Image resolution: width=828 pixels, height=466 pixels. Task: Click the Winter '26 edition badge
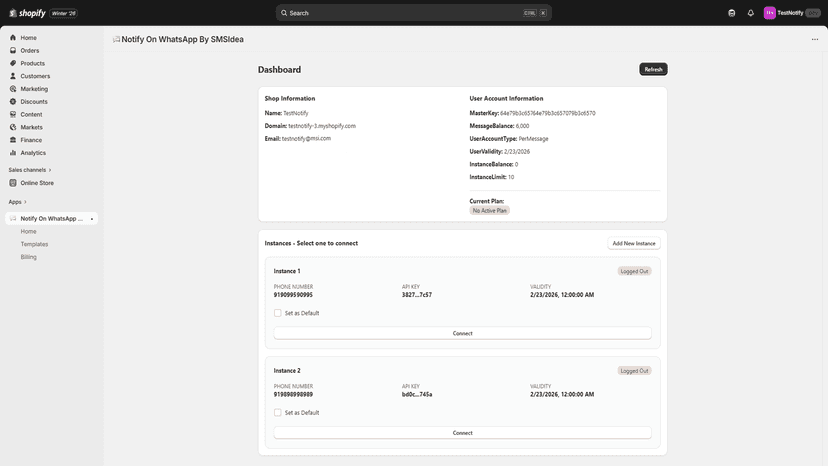pyautogui.click(x=63, y=13)
